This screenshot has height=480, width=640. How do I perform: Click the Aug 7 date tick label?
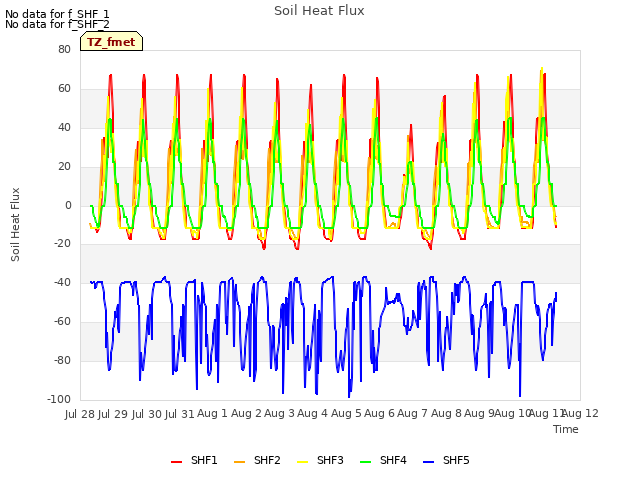click(x=412, y=414)
